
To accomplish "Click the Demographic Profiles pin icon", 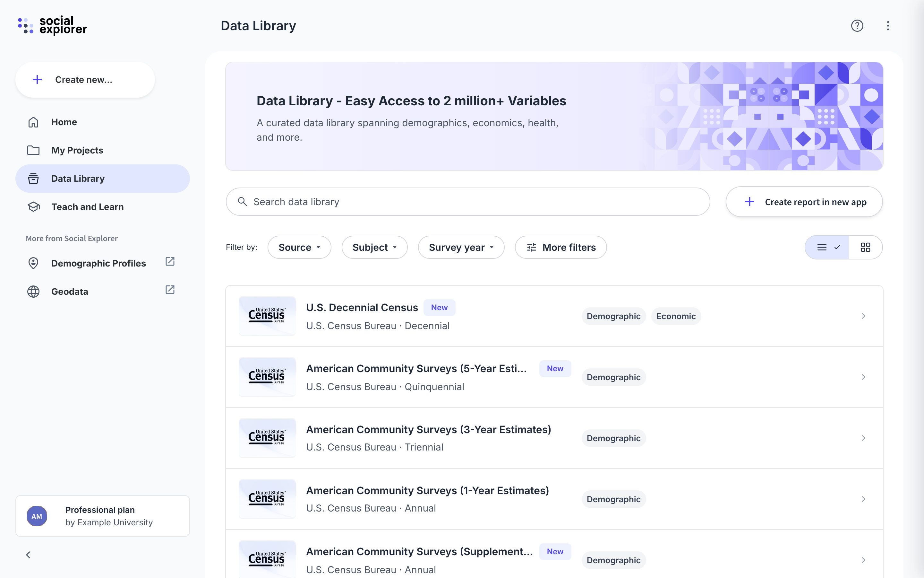I will pos(33,263).
